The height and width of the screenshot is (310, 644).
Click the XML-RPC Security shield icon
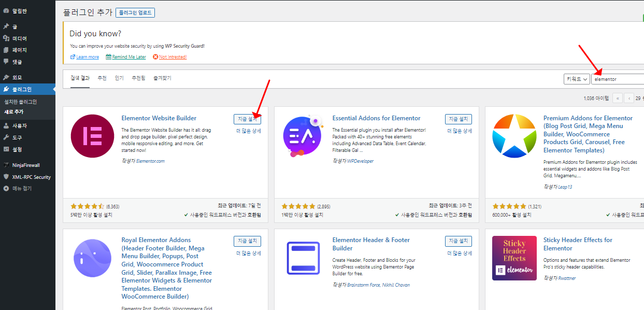(x=6, y=177)
